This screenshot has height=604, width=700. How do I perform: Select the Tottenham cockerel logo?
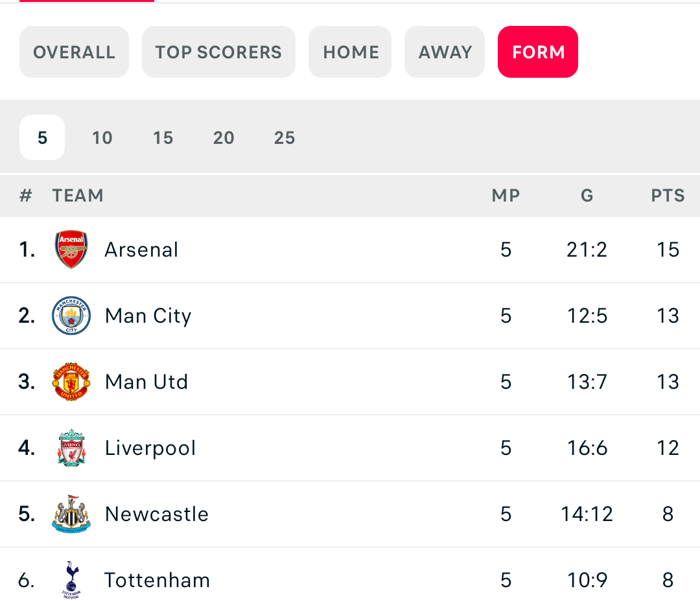click(71, 580)
